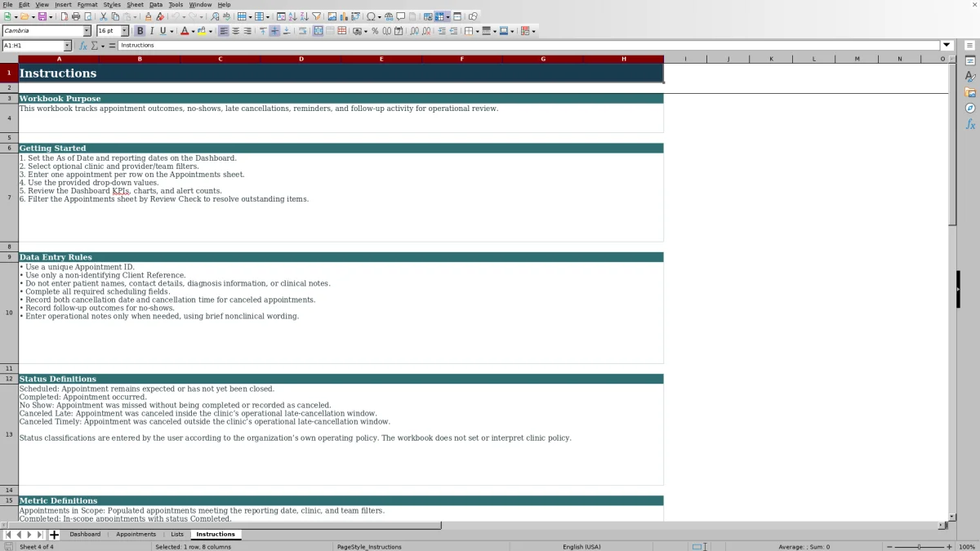Switch to the Lists sheet tab

pyautogui.click(x=177, y=534)
